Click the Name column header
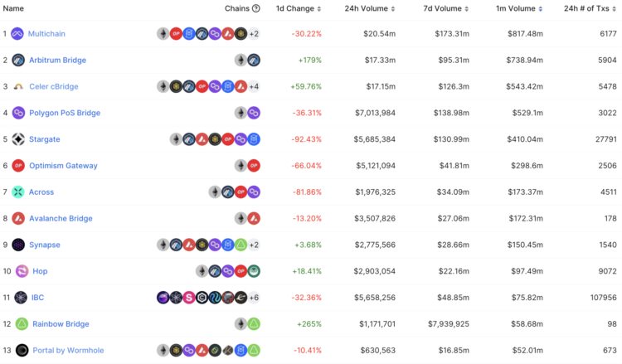 pyautogui.click(x=13, y=8)
